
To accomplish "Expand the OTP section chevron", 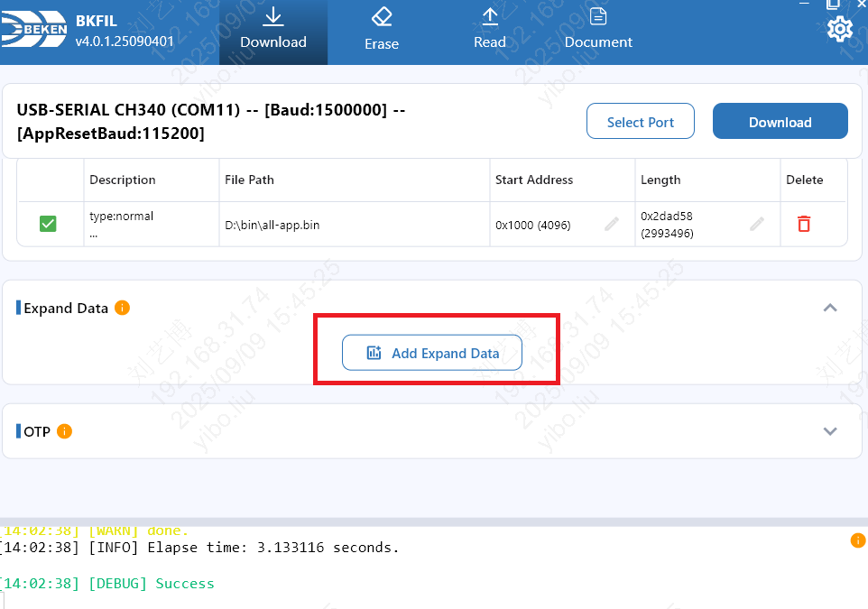I will [830, 431].
